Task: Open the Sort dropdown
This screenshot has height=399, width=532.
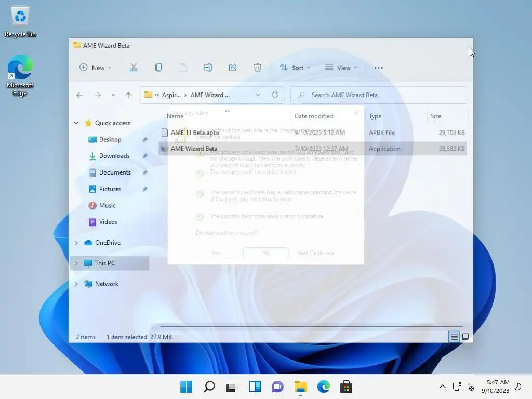Action: (295, 68)
